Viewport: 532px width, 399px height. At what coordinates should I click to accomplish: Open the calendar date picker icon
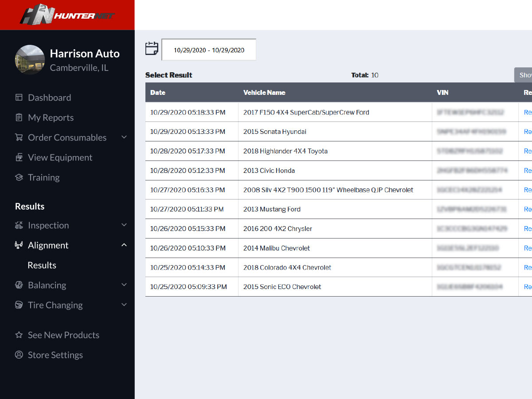152,49
